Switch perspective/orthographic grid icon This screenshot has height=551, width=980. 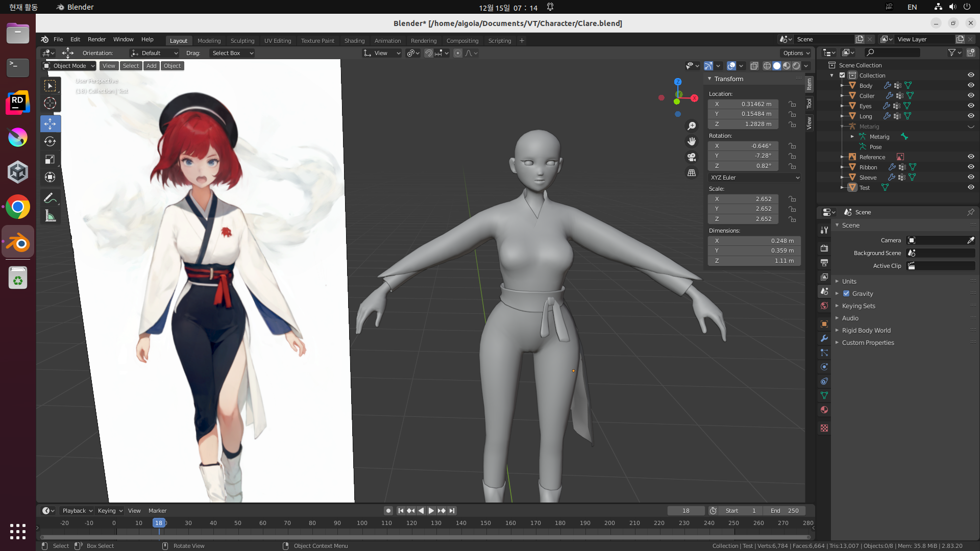pyautogui.click(x=692, y=173)
